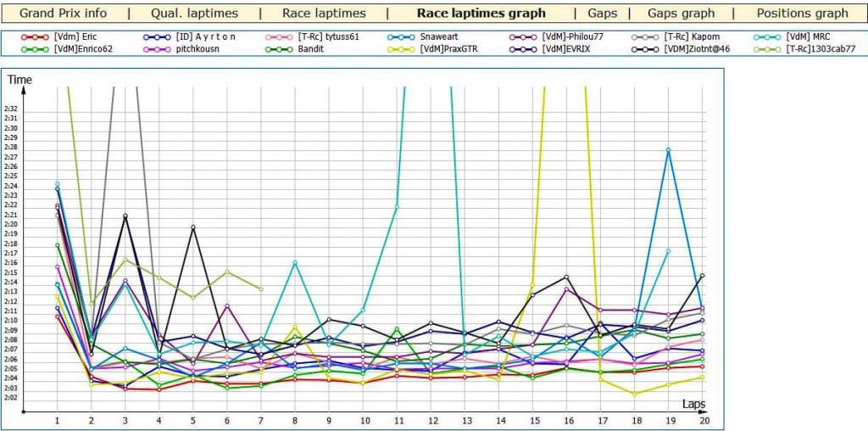Click the [ID] A y r t o n legend name
Screen dimensions: 868x431
click(x=205, y=37)
